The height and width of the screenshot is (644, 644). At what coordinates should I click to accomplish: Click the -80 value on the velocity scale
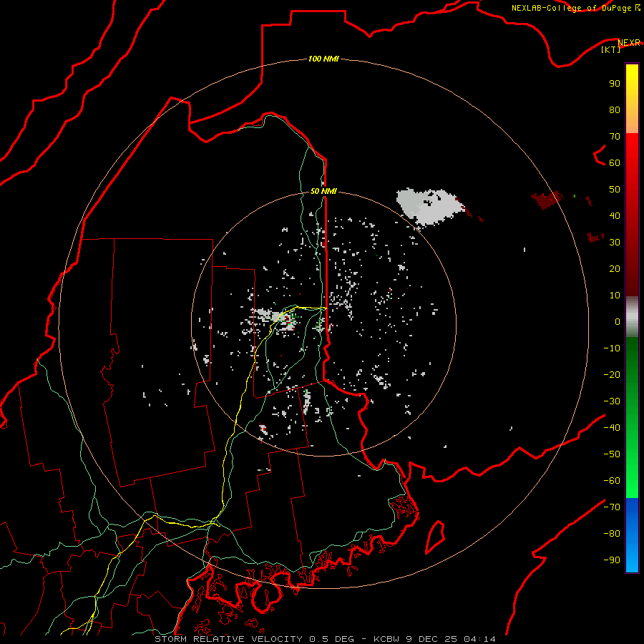tap(612, 534)
